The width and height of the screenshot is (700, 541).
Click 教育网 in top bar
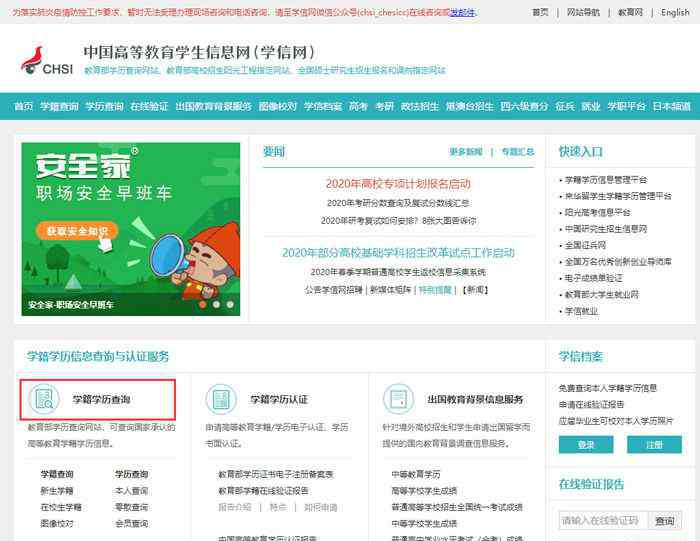click(630, 12)
